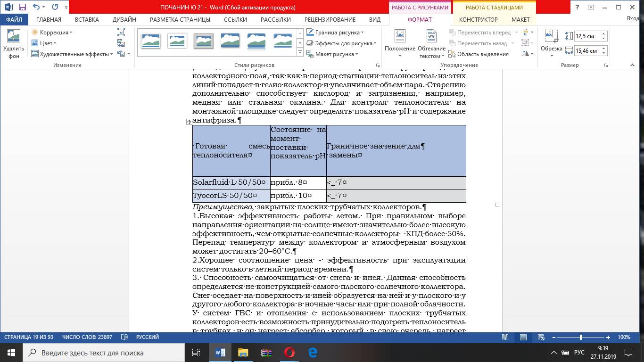Open Стили рисунков dialog launcher

coord(378,65)
